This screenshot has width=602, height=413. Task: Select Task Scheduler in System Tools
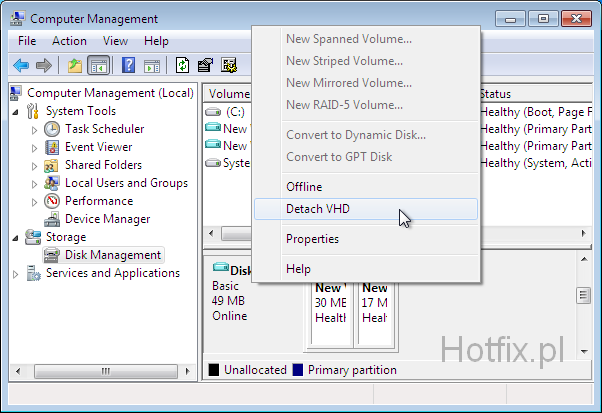pos(104,129)
